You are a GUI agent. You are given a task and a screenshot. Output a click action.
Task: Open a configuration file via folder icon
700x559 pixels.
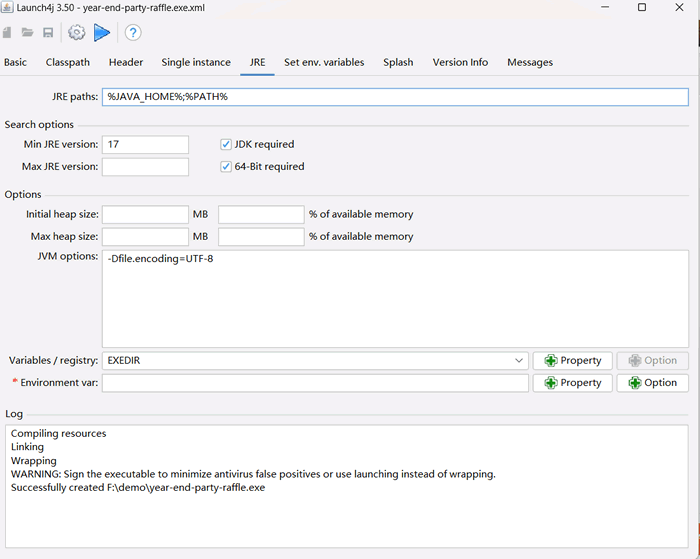(28, 33)
